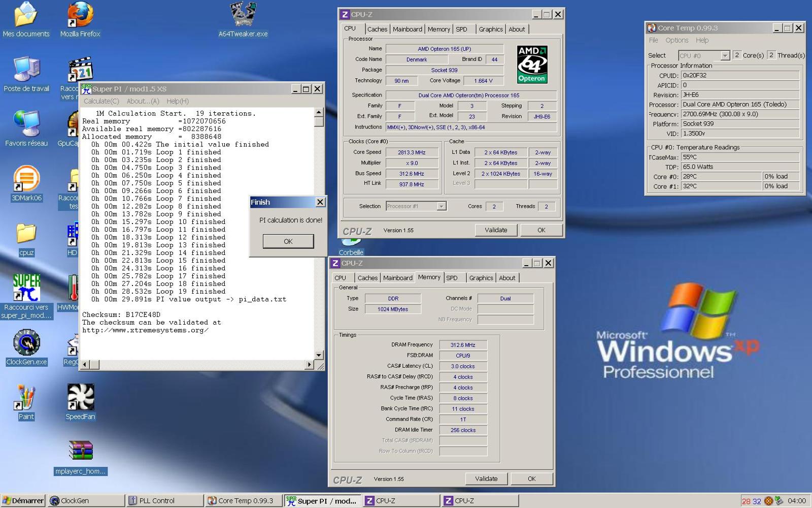
Task: Open File menu in Core Temp
Action: click(653, 40)
